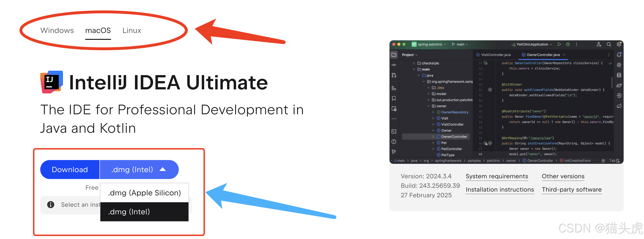The image size is (644, 239).
Task: Open the Database panel icon on right
Action: tap(619, 75)
